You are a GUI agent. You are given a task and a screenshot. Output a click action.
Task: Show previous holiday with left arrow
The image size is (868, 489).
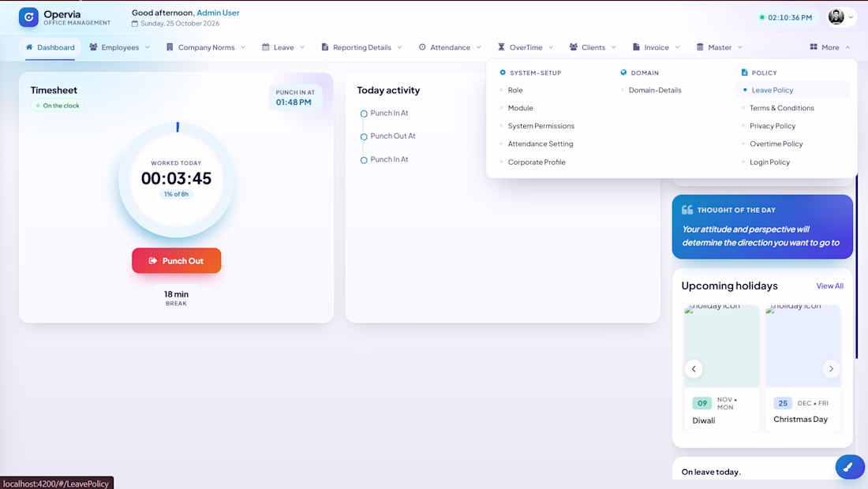pyautogui.click(x=694, y=369)
